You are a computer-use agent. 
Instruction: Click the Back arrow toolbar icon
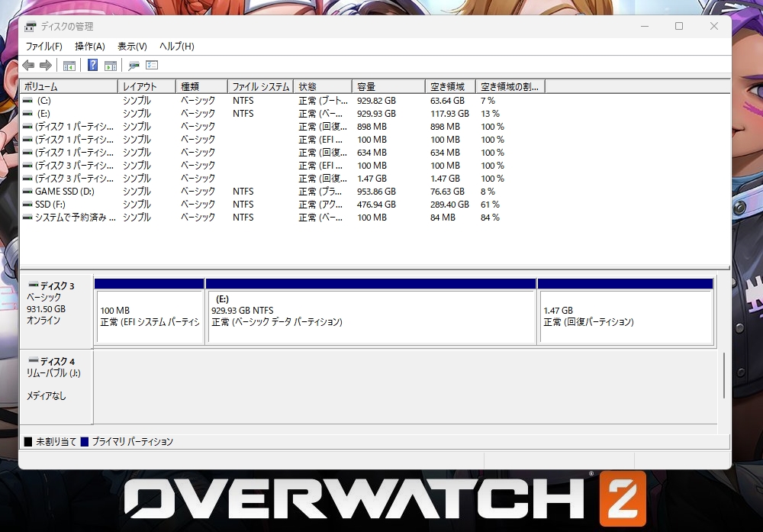point(28,65)
